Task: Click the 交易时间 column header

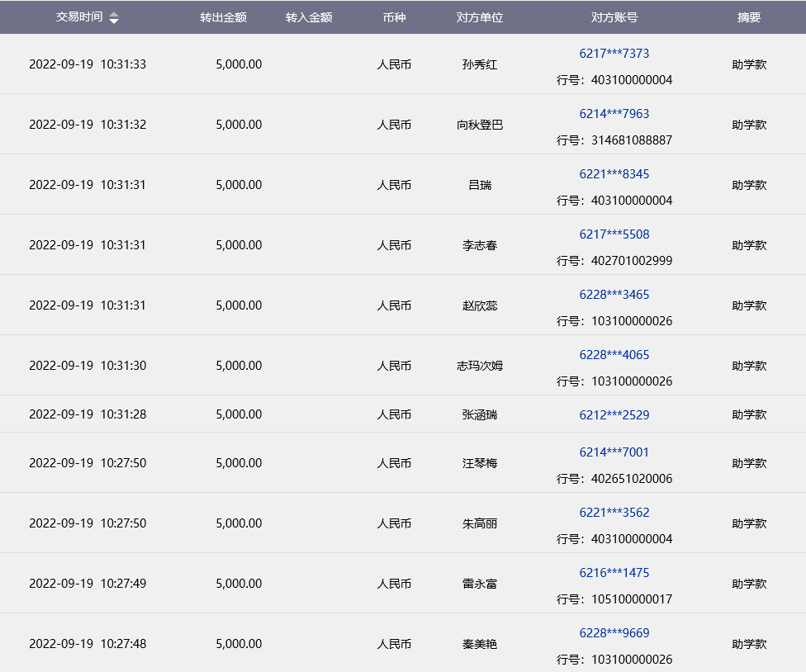Action: point(79,17)
